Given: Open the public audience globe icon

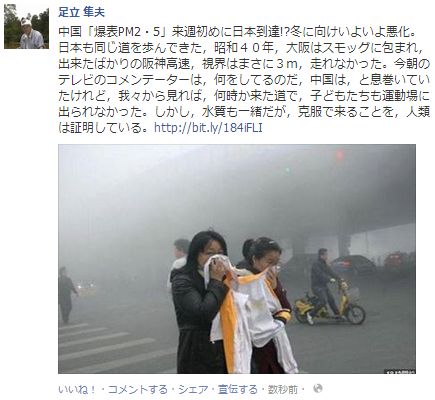Looking at the screenshot, I should [x=318, y=389].
